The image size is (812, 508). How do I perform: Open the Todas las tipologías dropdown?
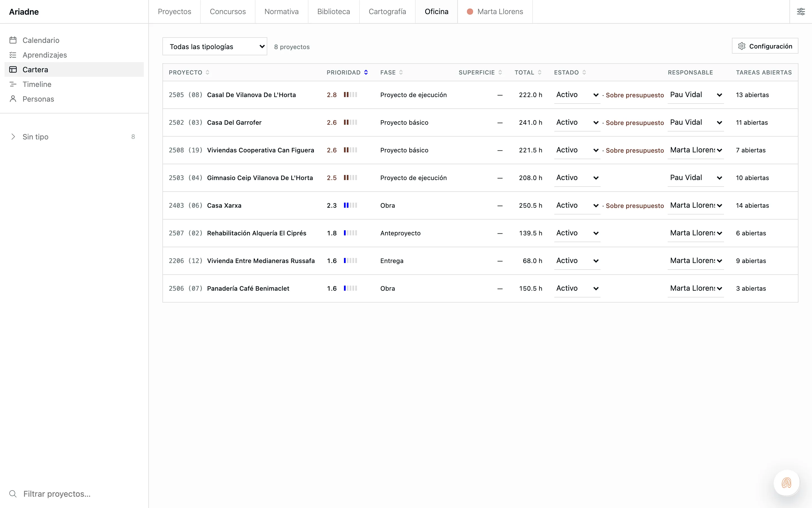click(215, 46)
